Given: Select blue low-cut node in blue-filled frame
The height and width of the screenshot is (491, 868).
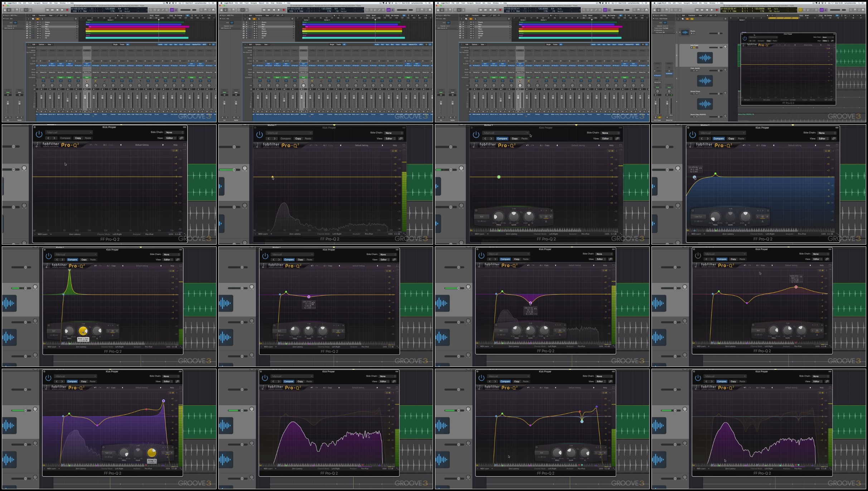Looking at the screenshot, I should coord(694,177).
